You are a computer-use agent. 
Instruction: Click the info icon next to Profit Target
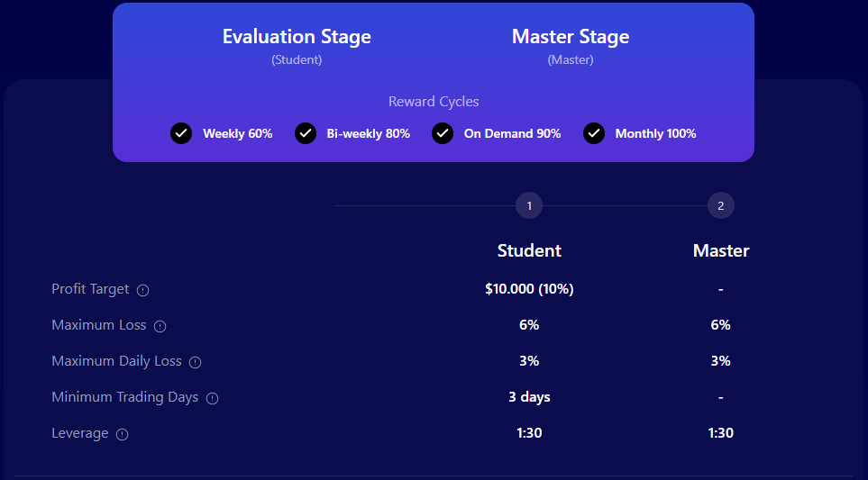142,290
